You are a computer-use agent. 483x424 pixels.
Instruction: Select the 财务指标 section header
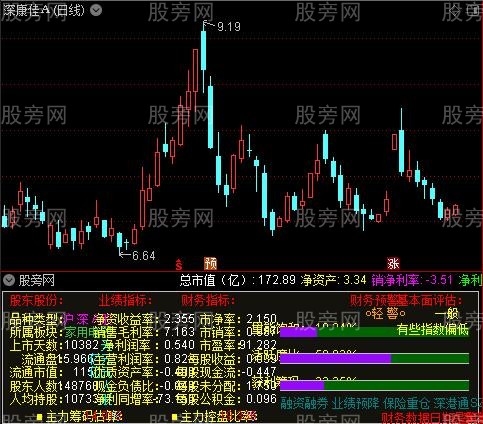pyautogui.click(x=208, y=301)
